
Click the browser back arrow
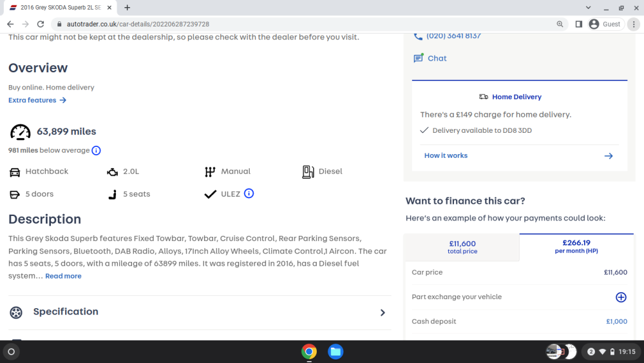click(x=10, y=25)
